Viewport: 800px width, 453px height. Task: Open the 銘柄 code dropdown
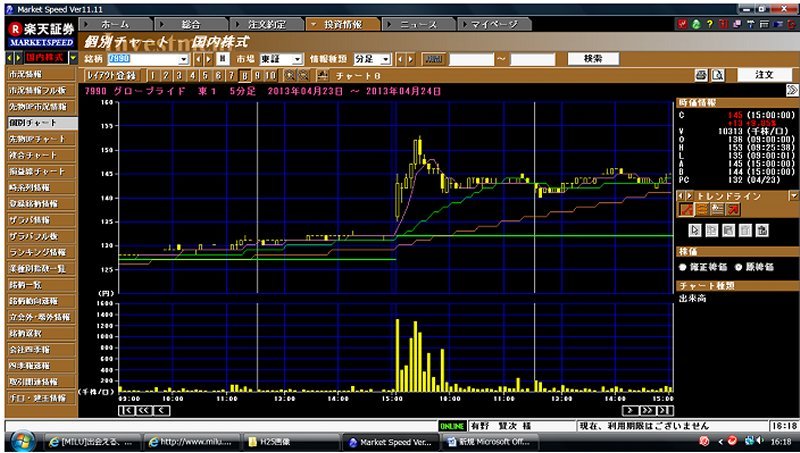click(183, 59)
